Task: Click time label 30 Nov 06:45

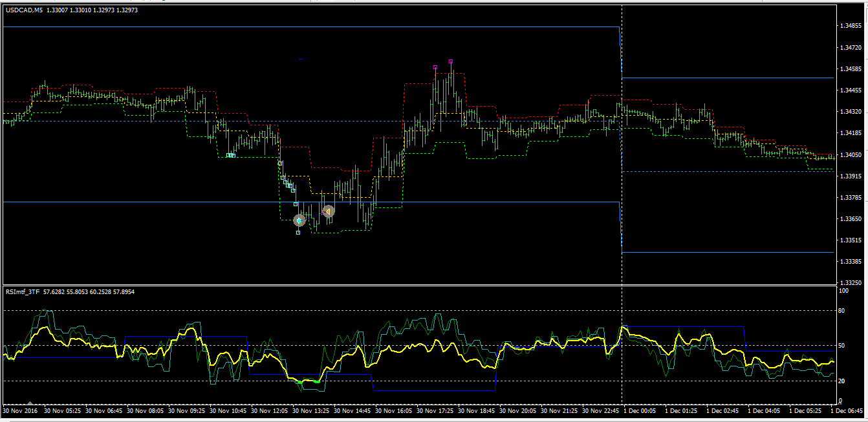Action: point(105,410)
